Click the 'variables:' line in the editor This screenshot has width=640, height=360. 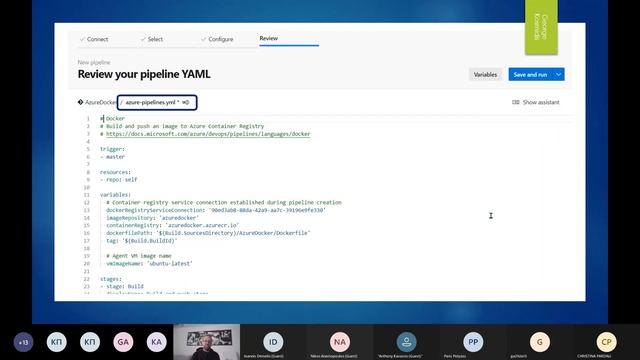click(116, 195)
